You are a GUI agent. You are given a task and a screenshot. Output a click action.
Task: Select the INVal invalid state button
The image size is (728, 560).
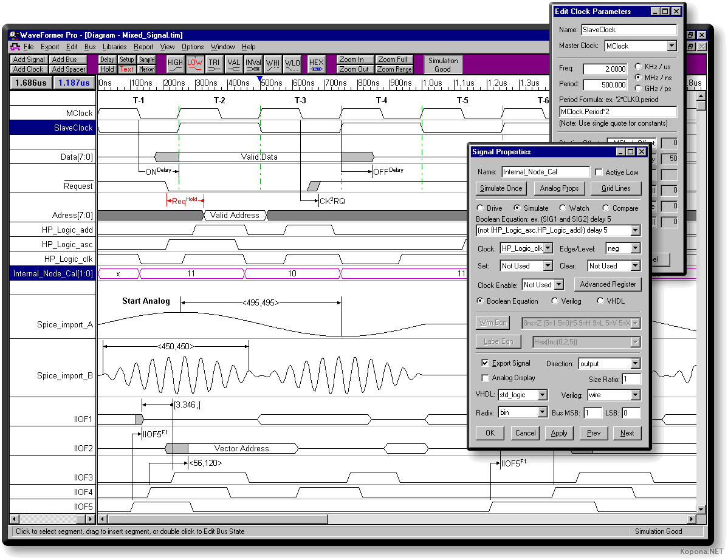pyautogui.click(x=253, y=64)
